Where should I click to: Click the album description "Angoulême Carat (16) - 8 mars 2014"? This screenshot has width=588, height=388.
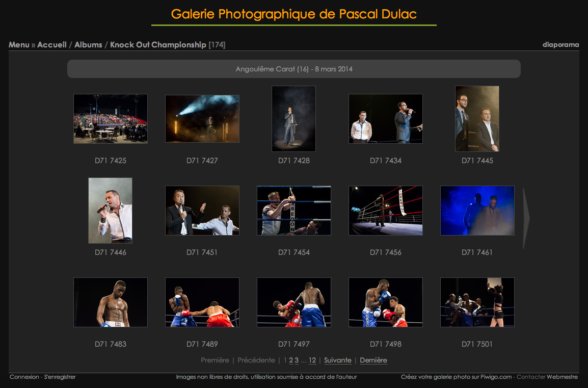(x=294, y=69)
